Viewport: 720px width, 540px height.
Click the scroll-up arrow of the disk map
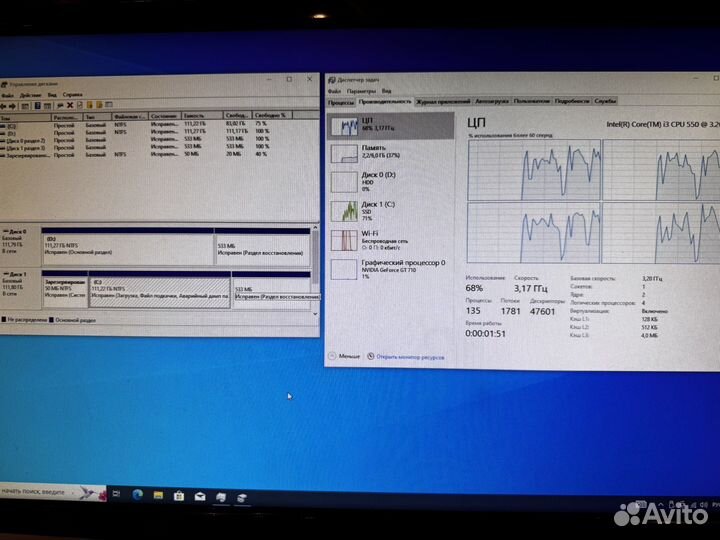(x=315, y=228)
